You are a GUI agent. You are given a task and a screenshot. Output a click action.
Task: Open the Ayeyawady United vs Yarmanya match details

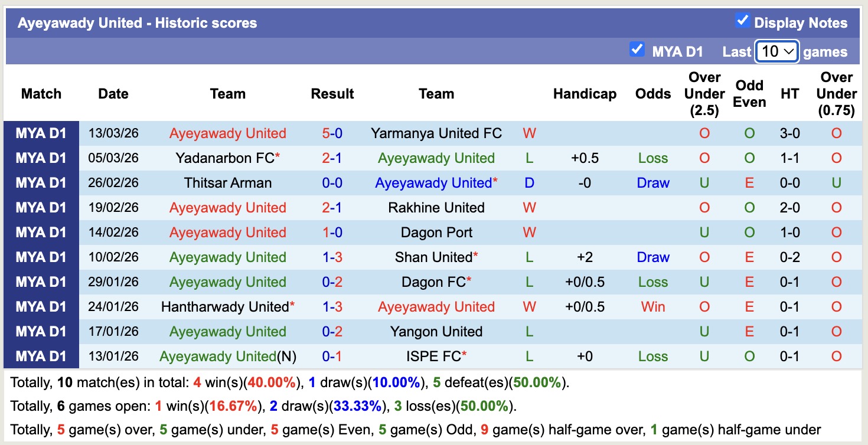[227, 133]
